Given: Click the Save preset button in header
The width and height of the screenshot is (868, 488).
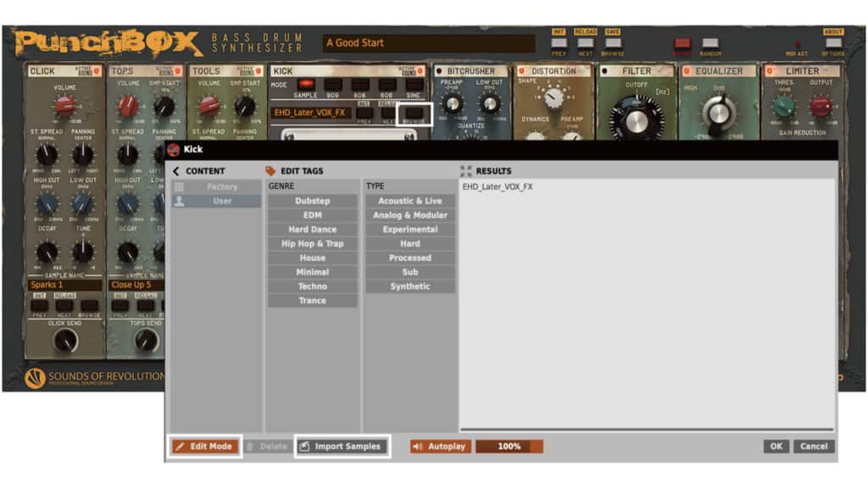Looking at the screenshot, I should tap(613, 42).
